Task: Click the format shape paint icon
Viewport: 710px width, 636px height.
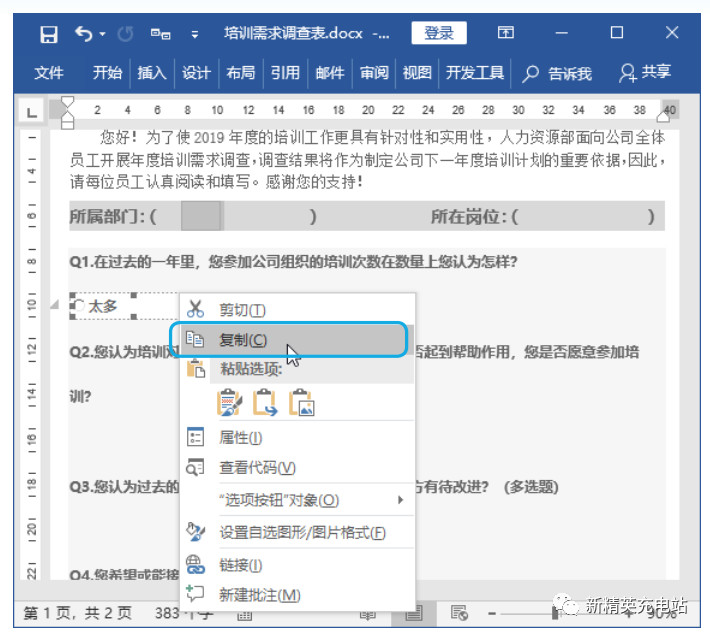Action: pos(196,532)
